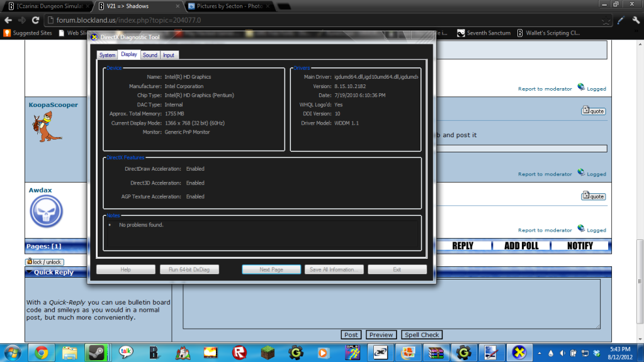This screenshot has width=644, height=362.
Task: Open the Seventh Sanctum bookmark
Action: pyautogui.click(x=484, y=33)
